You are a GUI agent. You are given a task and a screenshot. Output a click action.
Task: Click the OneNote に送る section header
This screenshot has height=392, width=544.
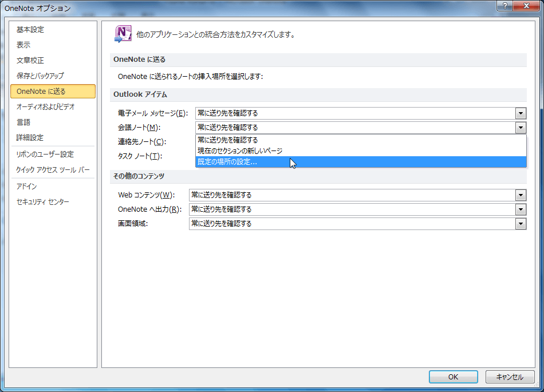140,60
